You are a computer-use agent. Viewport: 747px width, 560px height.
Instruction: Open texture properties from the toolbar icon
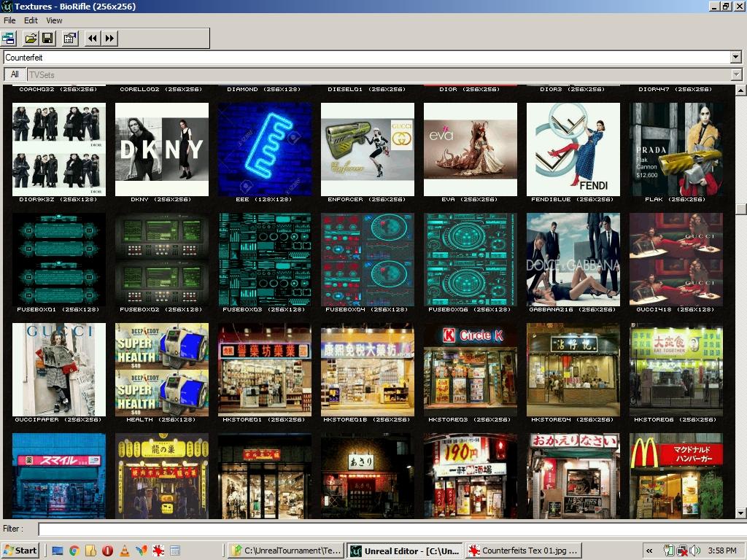pyautogui.click(x=70, y=38)
